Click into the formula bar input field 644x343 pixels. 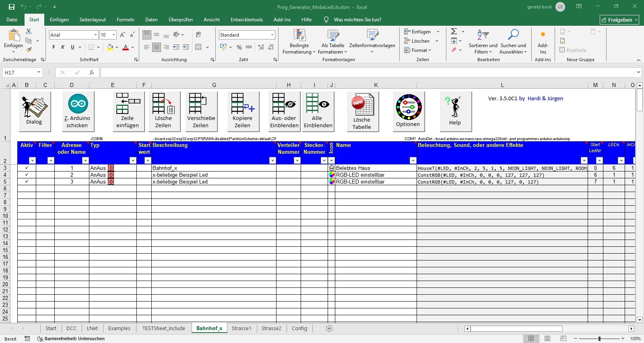pyautogui.click(x=362, y=72)
